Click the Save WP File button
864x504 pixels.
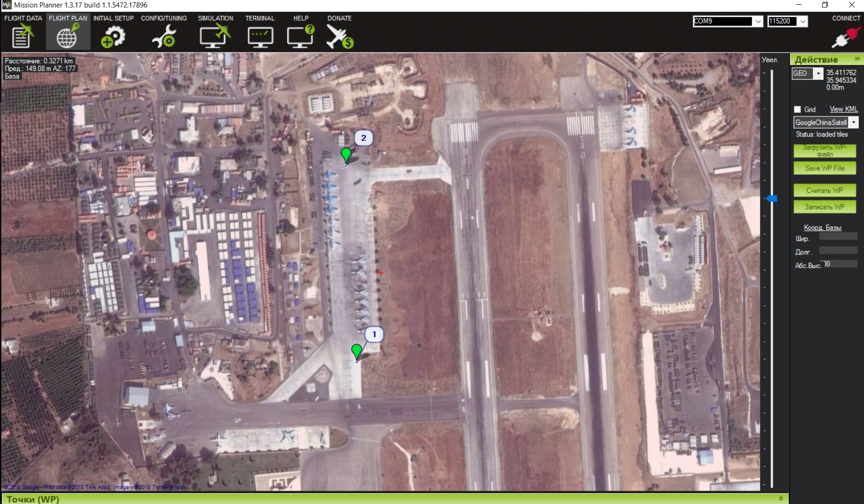825,168
